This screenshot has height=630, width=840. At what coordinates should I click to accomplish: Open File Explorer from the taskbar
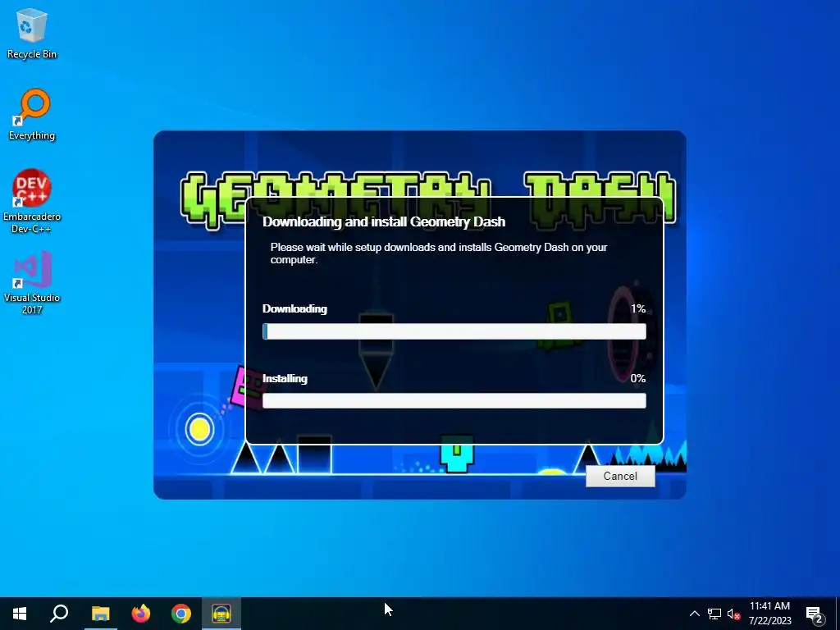click(100, 614)
